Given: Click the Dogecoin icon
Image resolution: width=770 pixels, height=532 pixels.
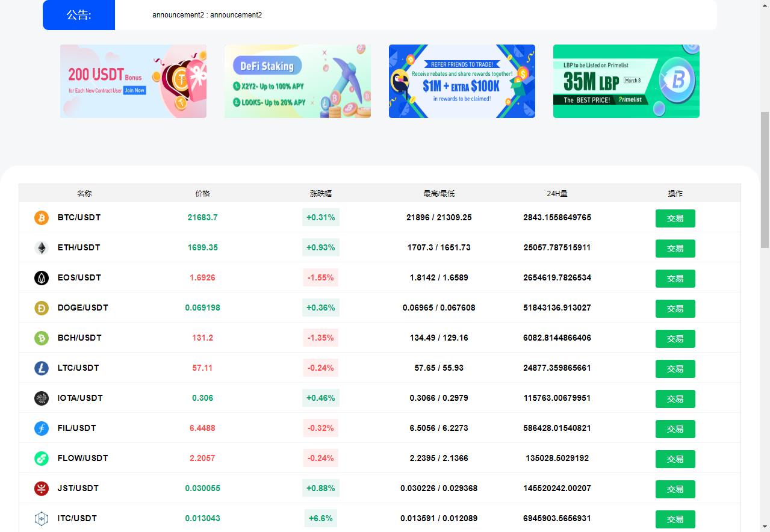Looking at the screenshot, I should (x=42, y=308).
